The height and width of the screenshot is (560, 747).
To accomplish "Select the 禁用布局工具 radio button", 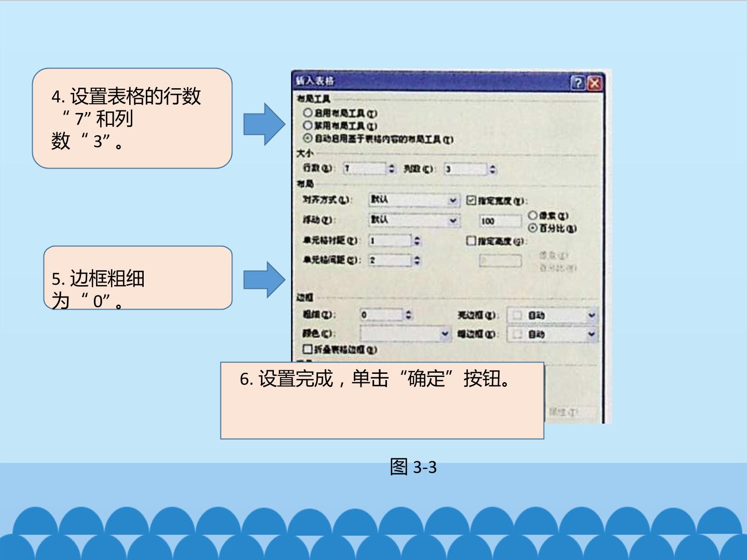I will pos(308,125).
